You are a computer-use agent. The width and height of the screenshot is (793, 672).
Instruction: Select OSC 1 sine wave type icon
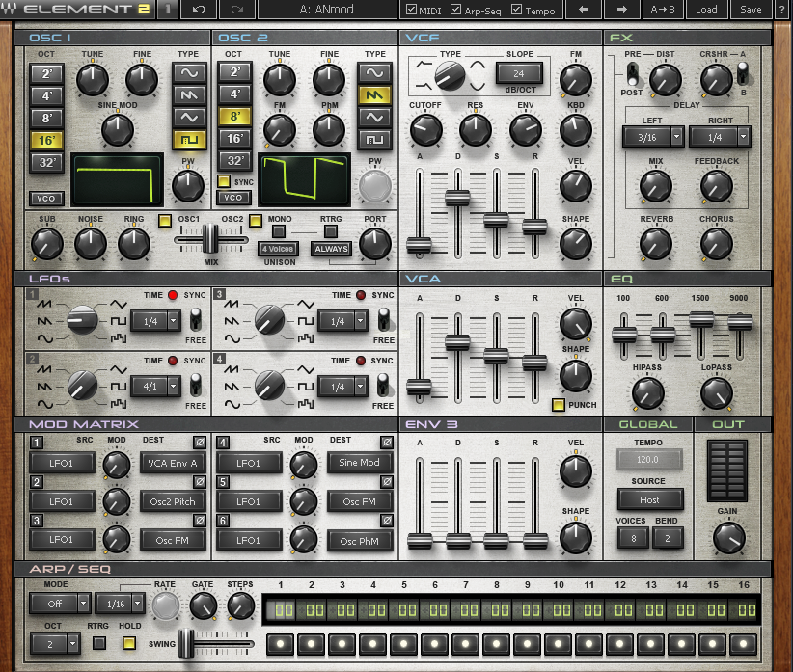189,73
